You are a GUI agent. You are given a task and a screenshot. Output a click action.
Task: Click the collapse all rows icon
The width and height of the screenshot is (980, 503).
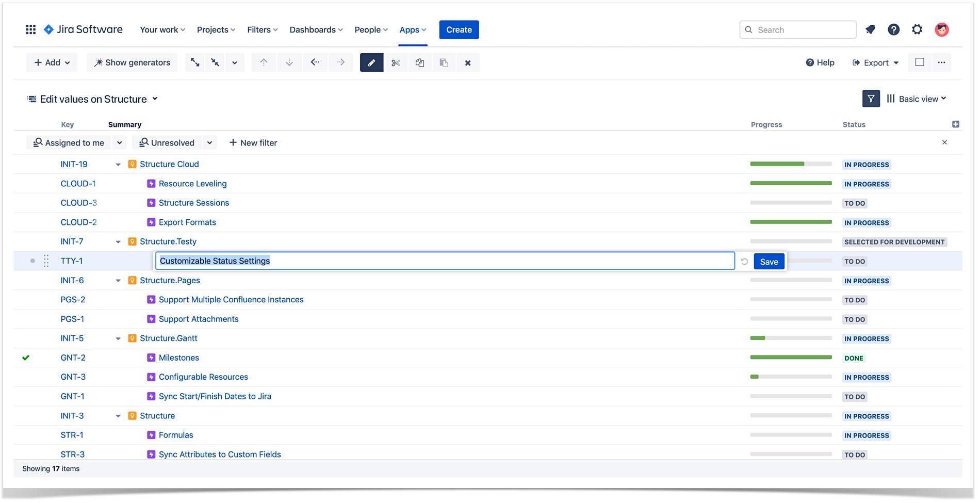tap(215, 62)
